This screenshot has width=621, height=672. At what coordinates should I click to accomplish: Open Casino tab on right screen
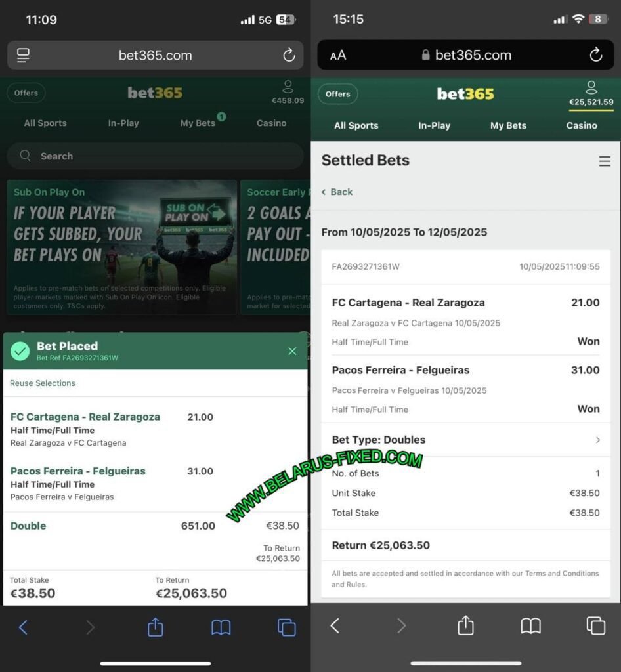pyautogui.click(x=582, y=125)
